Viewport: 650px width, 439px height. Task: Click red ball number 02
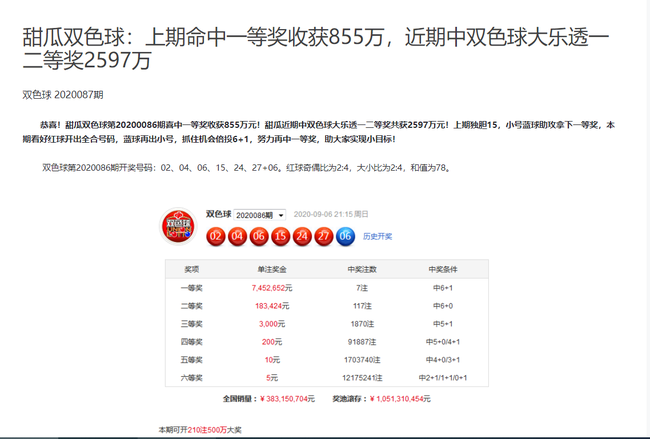(214, 236)
